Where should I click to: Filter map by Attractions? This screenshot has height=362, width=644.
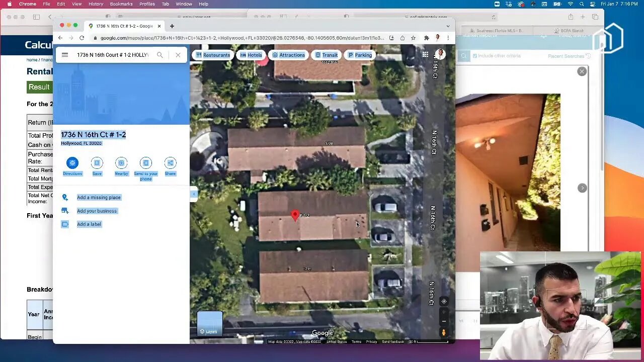[x=288, y=55]
